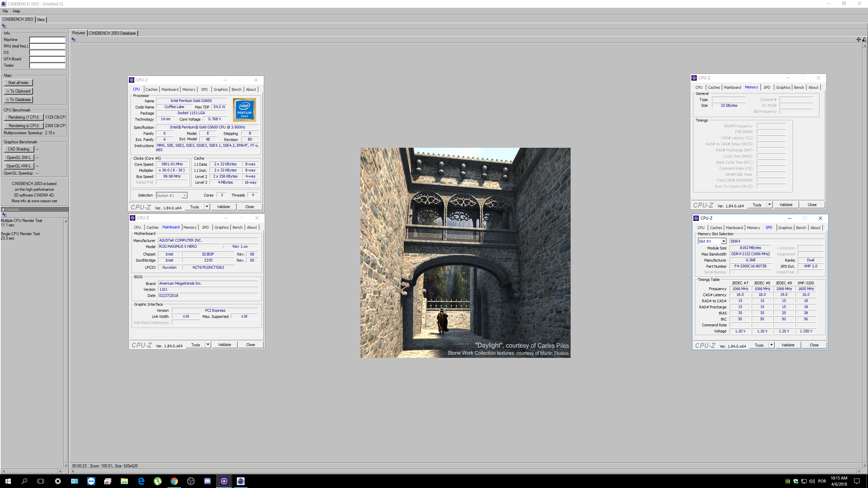Open Windows Defender shield tray icon
Viewport: 868px width, 488px height.
click(796, 481)
